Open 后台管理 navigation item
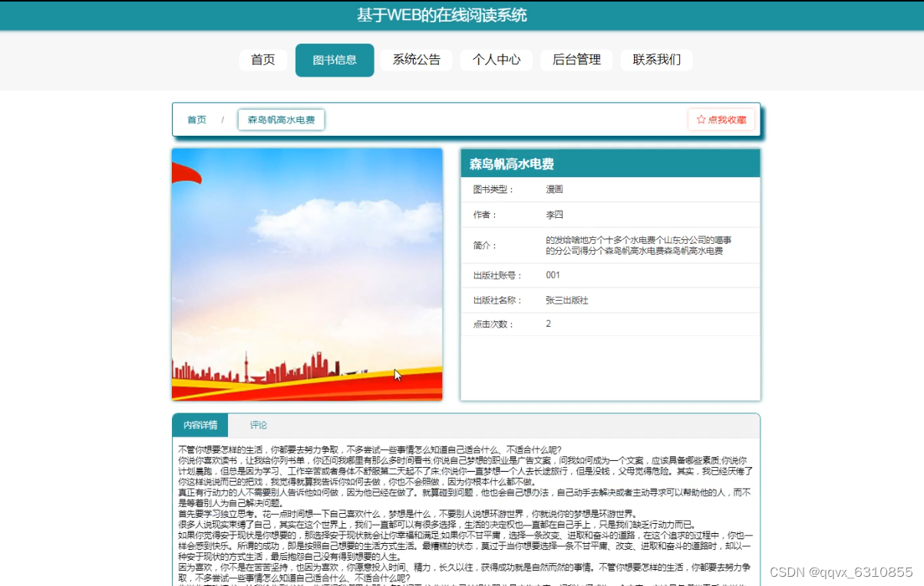This screenshot has height=586, width=924. pyautogui.click(x=576, y=60)
